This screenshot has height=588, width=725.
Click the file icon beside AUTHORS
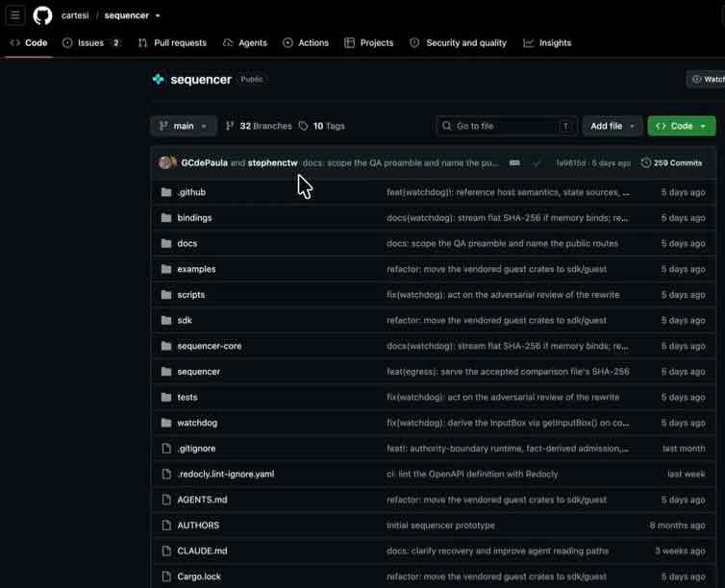point(166,526)
